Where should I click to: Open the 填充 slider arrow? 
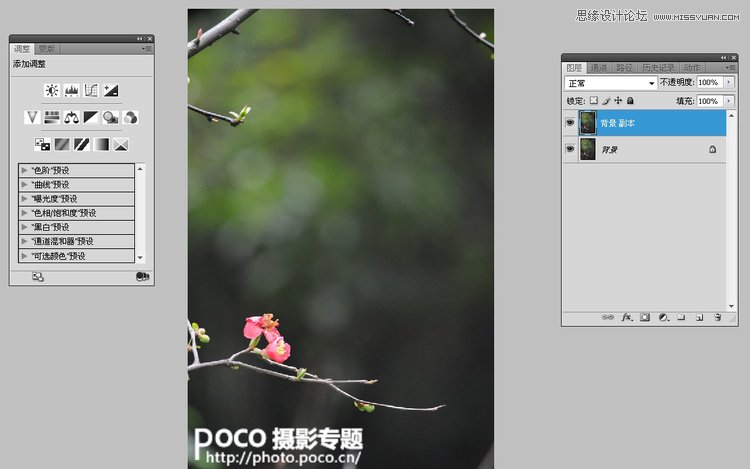(729, 101)
